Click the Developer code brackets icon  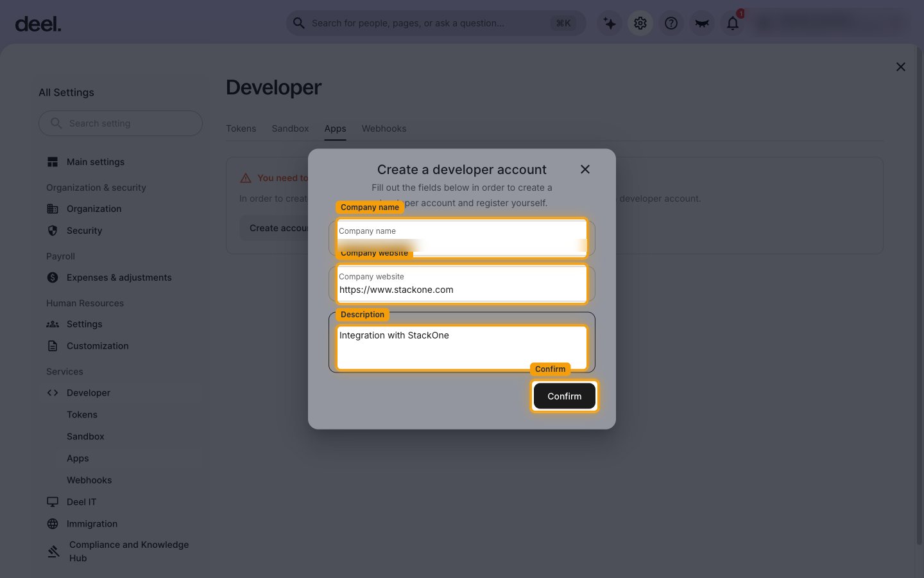[x=53, y=393]
